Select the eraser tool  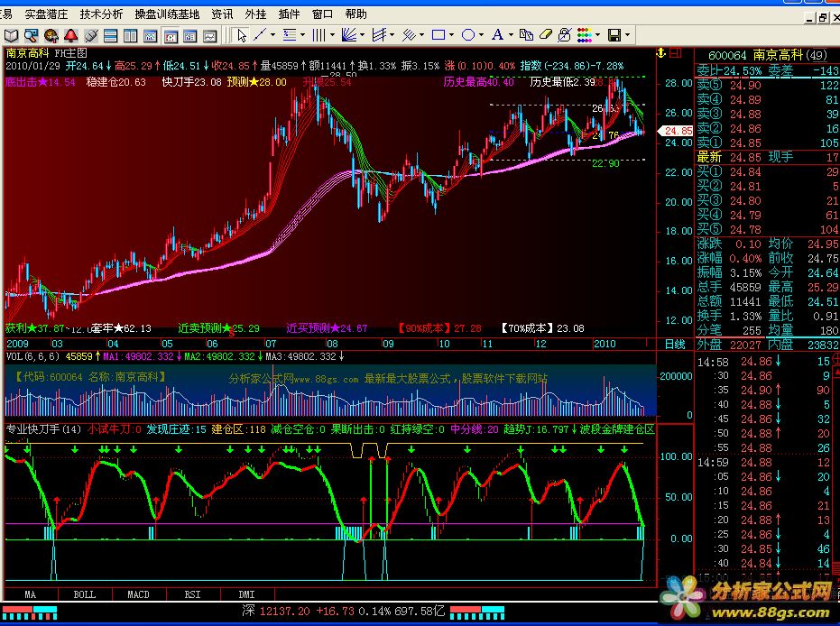545,35
